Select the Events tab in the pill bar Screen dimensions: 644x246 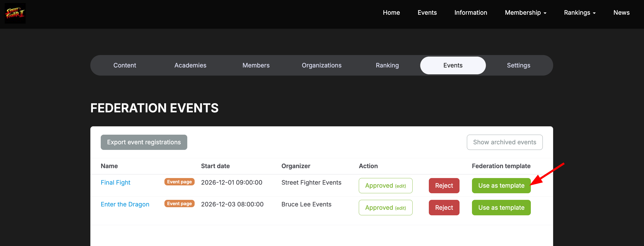[x=453, y=65]
